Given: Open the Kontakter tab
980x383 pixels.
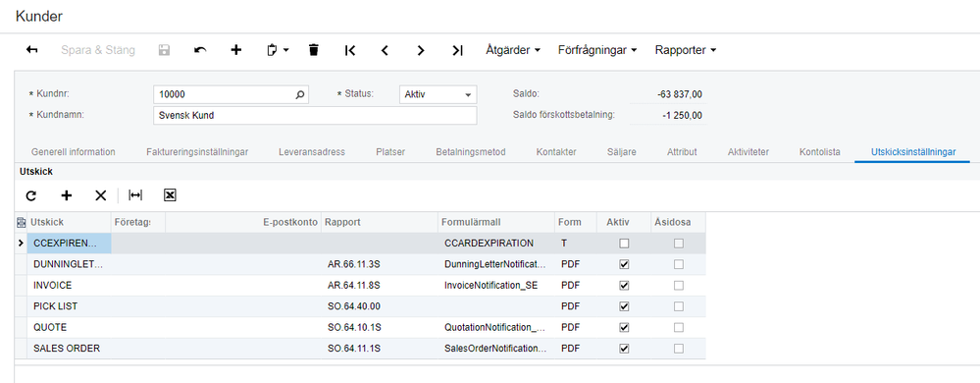Looking at the screenshot, I should pyautogui.click(x=556, y=152).
